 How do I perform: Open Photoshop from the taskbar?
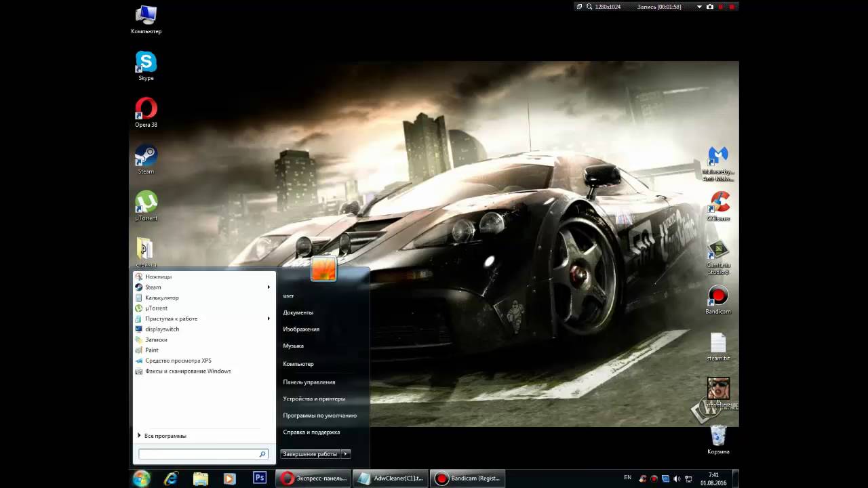point(259,479)
